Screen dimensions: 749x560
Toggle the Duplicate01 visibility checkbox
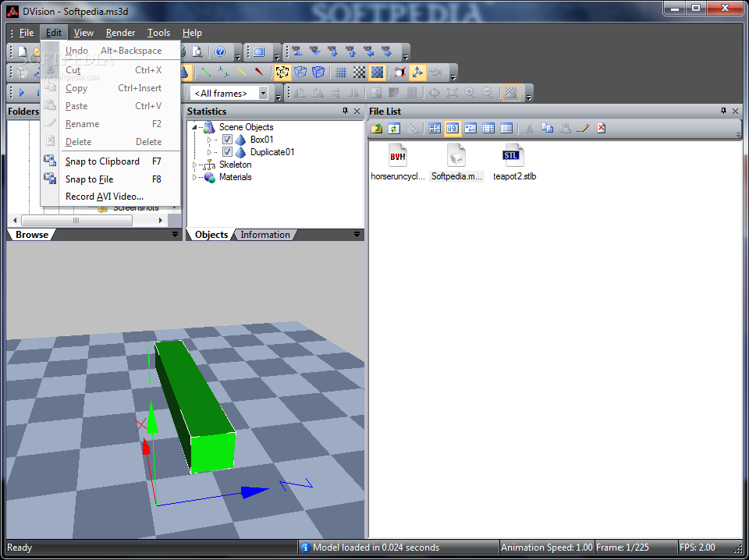[227, 152]
